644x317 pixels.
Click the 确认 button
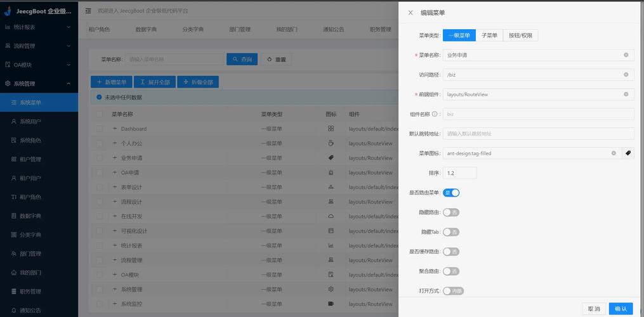point(621,309)
